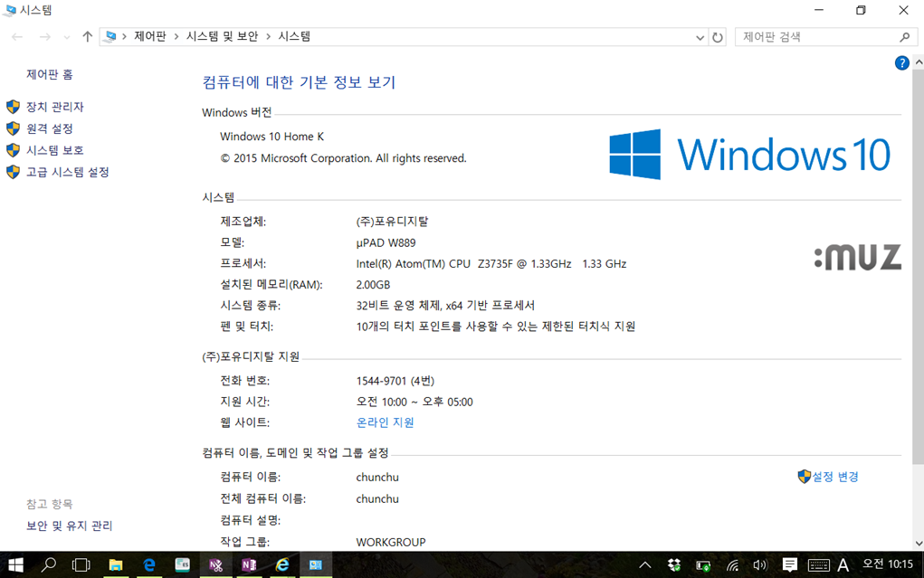Click the search magnifier in search box
Viewport: 924px width, 578px height.
pos(905,37)
